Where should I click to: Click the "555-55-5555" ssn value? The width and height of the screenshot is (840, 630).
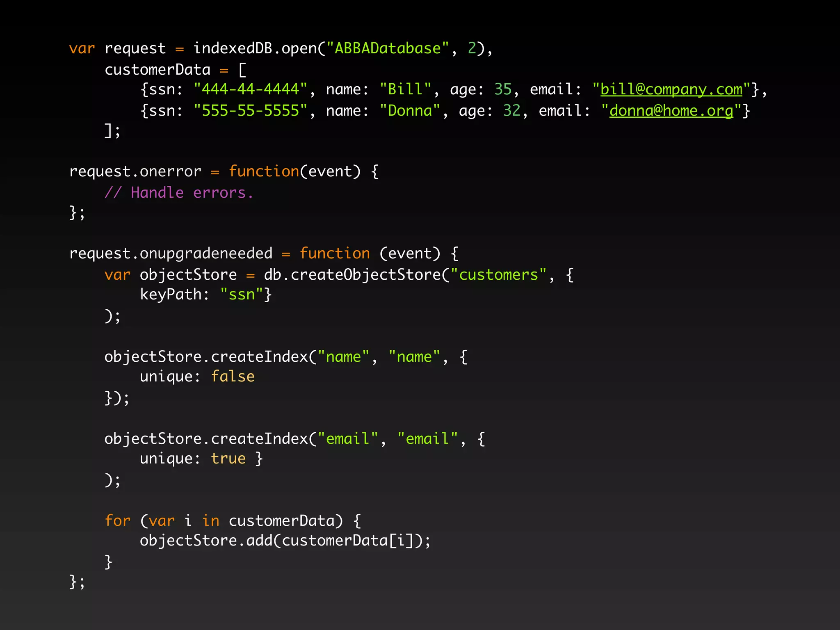[x=250, y=111]
